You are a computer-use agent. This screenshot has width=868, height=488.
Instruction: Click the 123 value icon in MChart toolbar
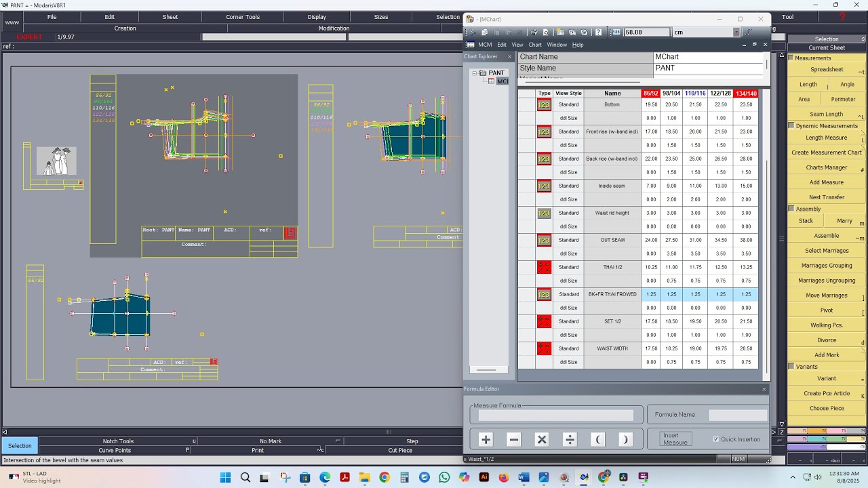616,32
